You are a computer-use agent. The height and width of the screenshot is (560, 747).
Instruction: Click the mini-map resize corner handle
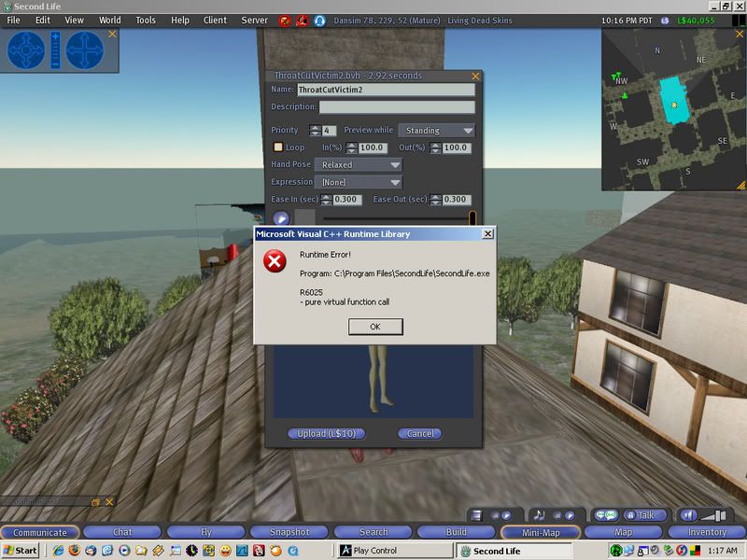coord(740,185)
